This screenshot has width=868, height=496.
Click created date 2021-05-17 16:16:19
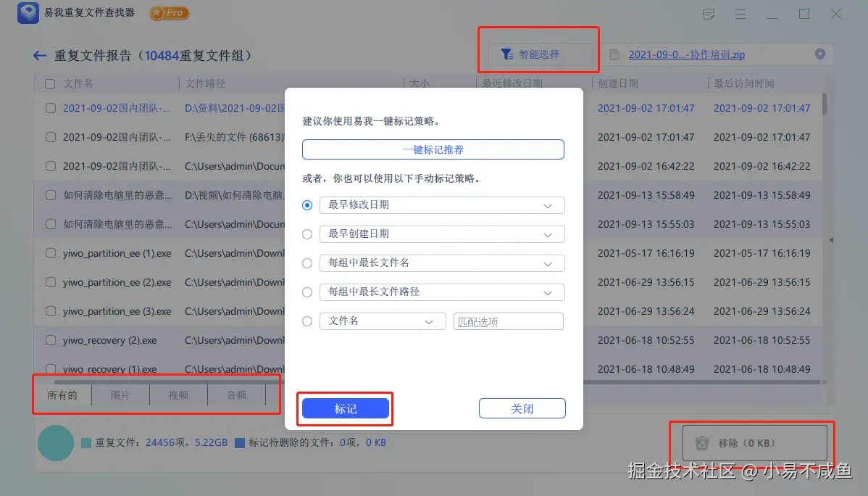[646, 253]
